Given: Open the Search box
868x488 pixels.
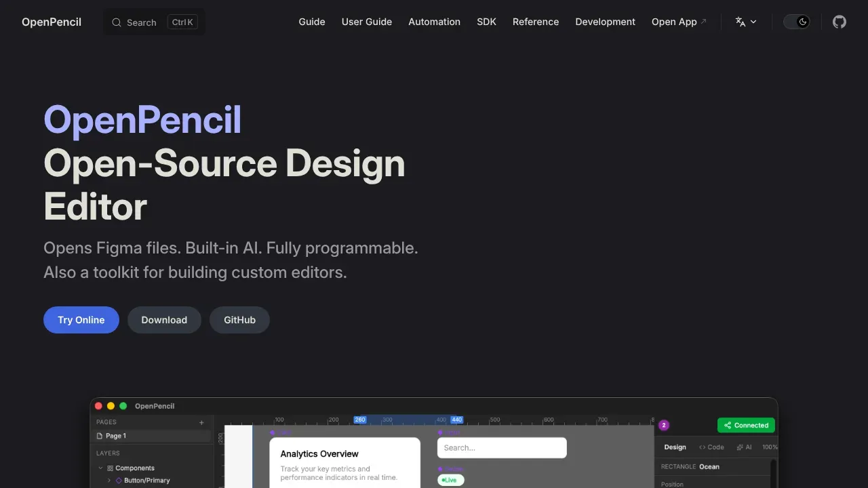Looking at the screenshot, I should 154,22.
